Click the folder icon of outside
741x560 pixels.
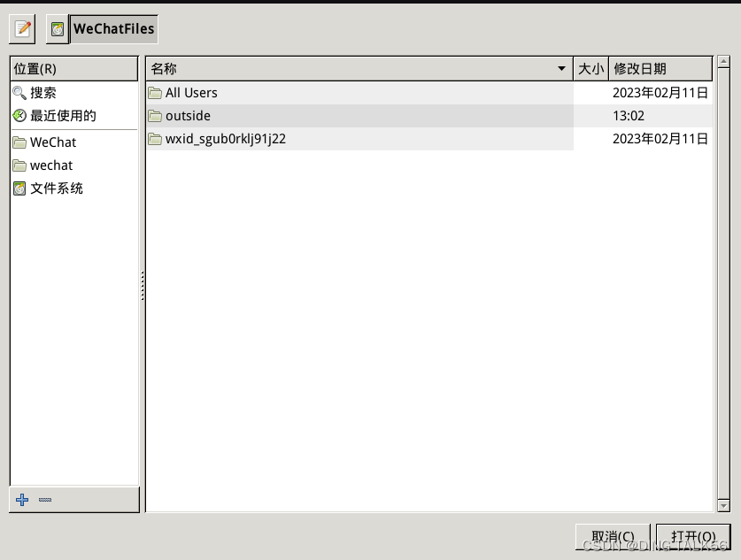pyautogui.click(x=155, y=116)
